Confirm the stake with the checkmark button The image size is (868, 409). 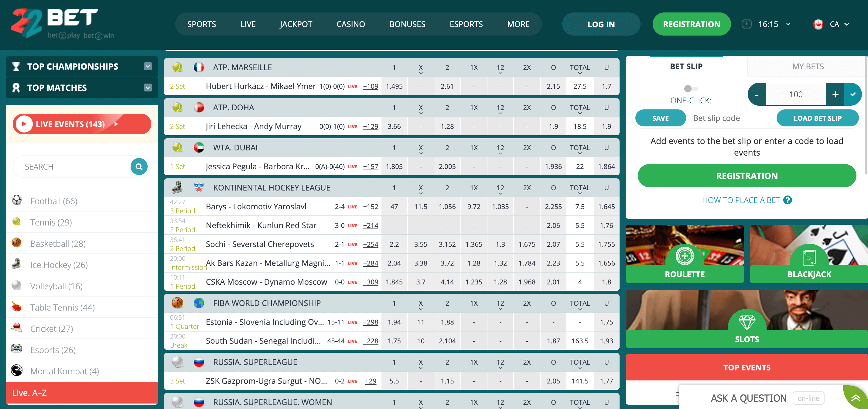pos(853,94)
